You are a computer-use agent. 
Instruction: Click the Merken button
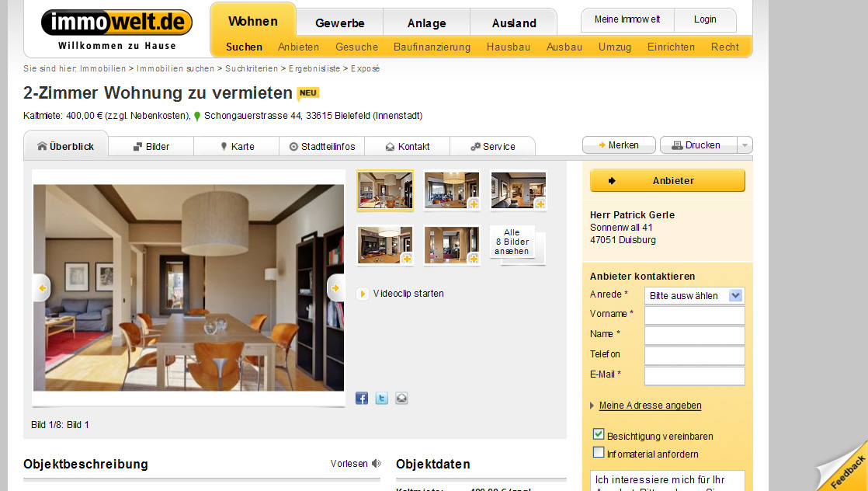click(619, 145)
